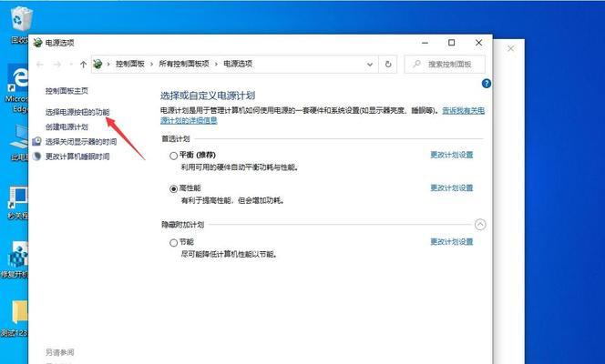Click 电源选项 in the breadcrumb
The height and width of the screenshot is (364, 605).
[x=238, y=64]
